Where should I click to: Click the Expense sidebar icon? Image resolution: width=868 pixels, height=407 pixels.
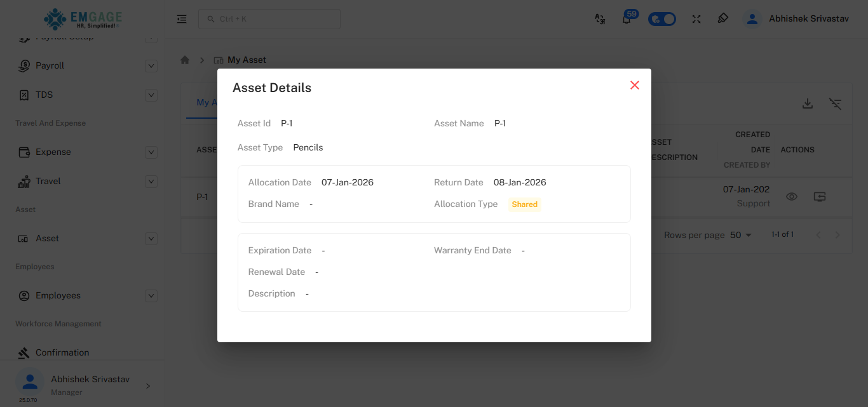click(24, 152)
